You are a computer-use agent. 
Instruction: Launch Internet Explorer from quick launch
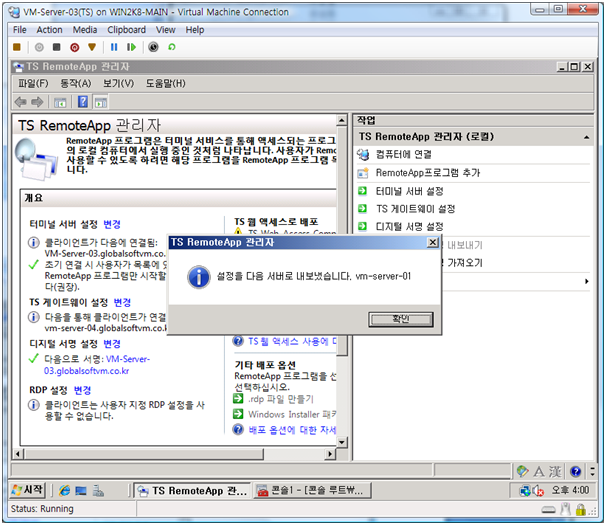point(65,491)
